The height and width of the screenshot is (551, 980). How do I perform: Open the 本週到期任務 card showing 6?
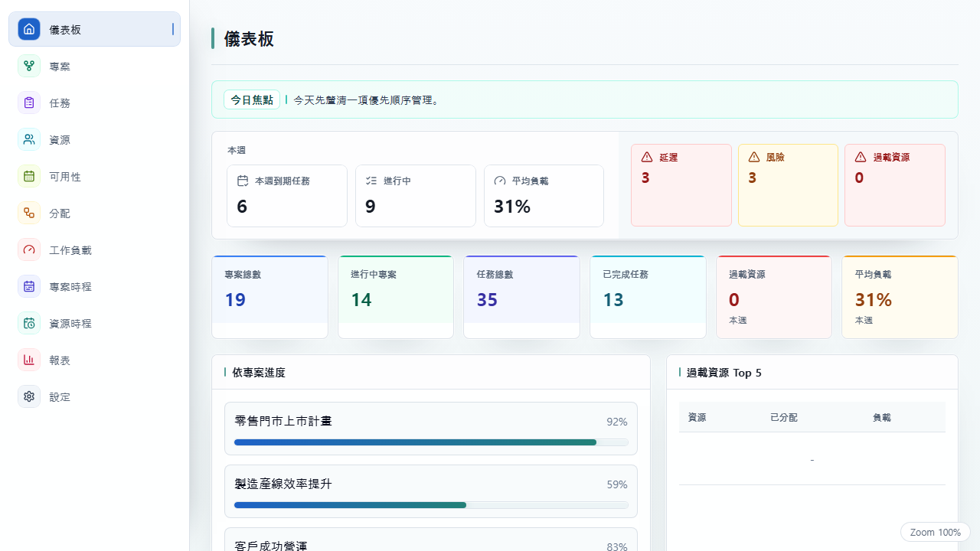(287, 196)
